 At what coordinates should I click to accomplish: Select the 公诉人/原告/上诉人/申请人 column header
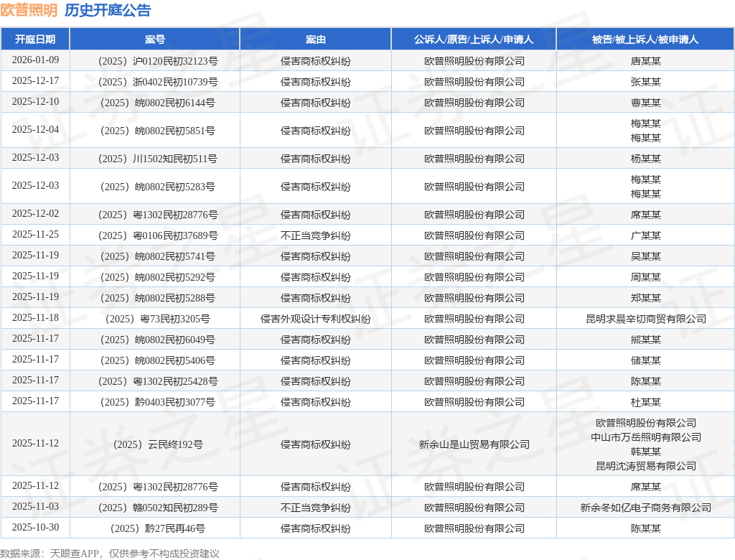[474, 39]
